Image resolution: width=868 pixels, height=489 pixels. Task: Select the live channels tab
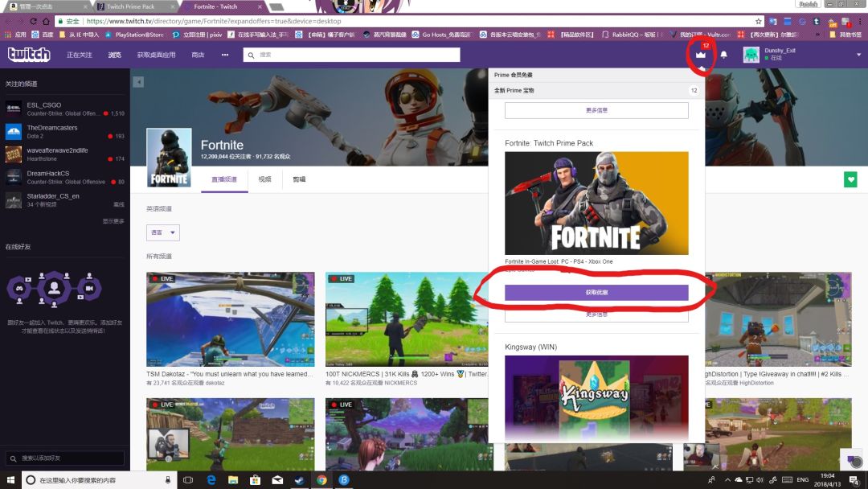tap(224, 179)
